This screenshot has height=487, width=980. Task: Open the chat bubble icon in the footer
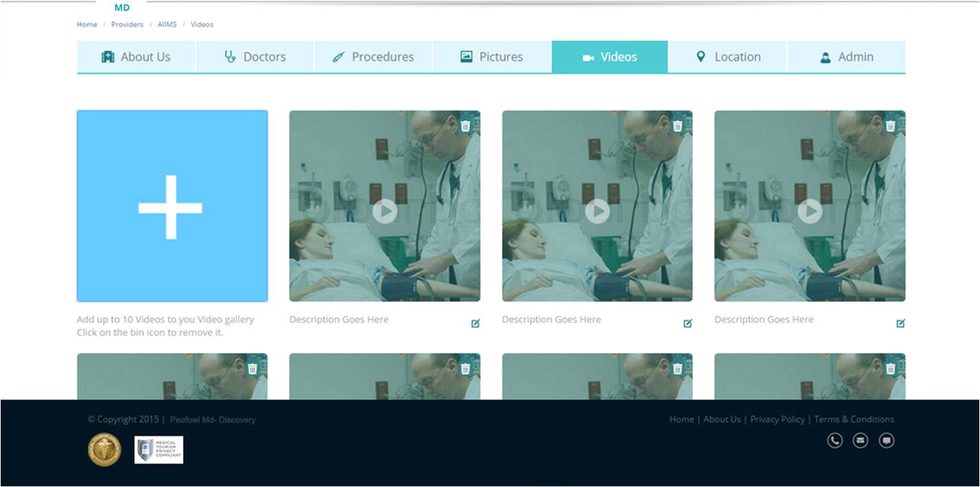click(887, 440)
